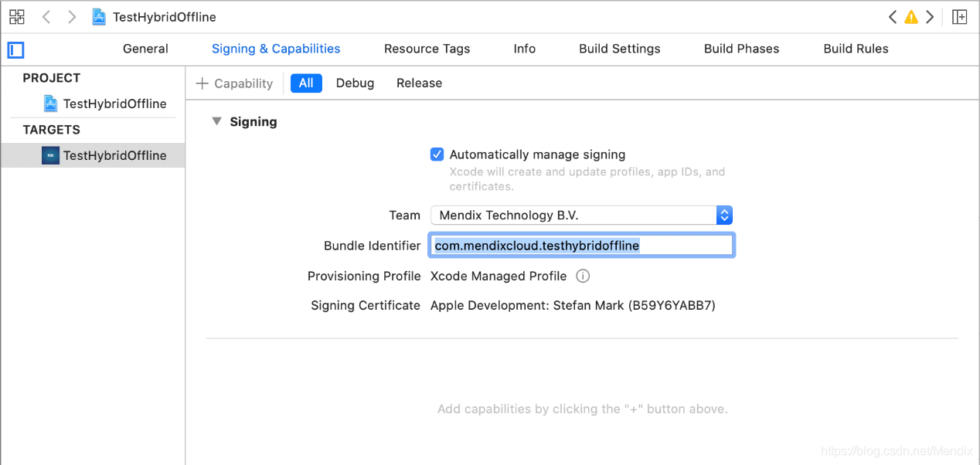Click the Signing section heading
The height and width of the screenshot is (465, 980).
[x=254, y=122]
